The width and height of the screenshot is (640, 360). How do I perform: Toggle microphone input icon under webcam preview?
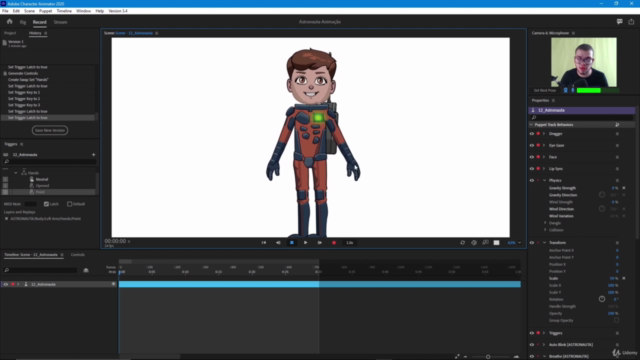coord(573,90)
